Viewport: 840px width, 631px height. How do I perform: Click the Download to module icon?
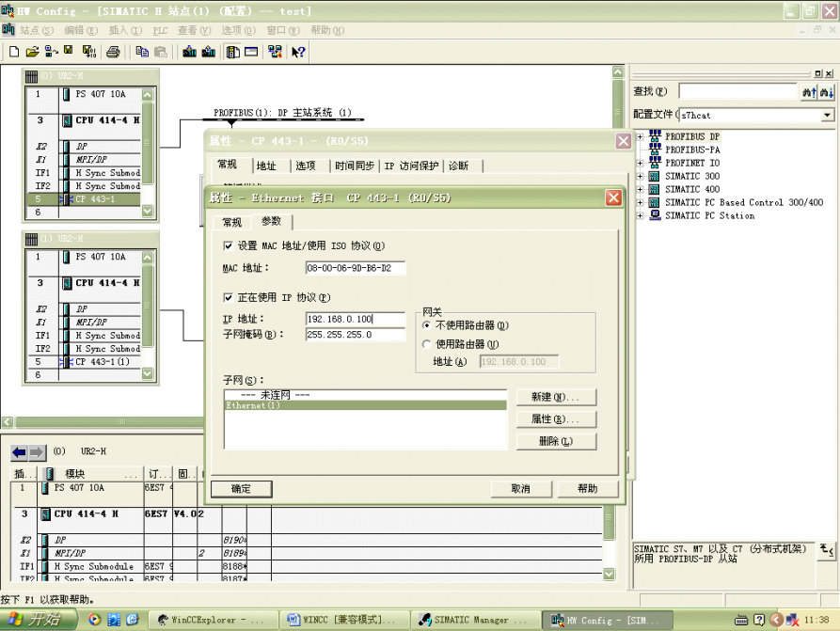(189, 52)
